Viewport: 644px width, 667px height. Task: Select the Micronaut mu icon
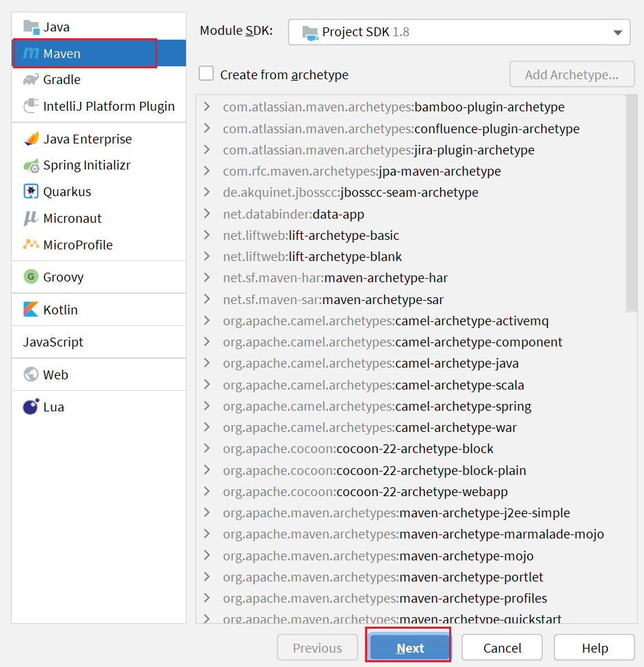coord(31,218)
